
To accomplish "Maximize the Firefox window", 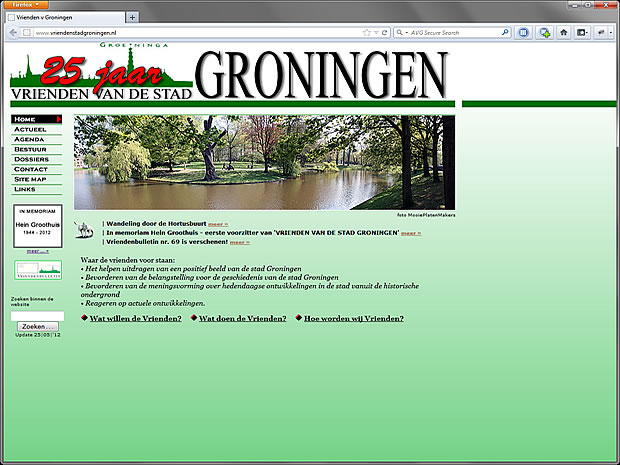I will point(588,5).
